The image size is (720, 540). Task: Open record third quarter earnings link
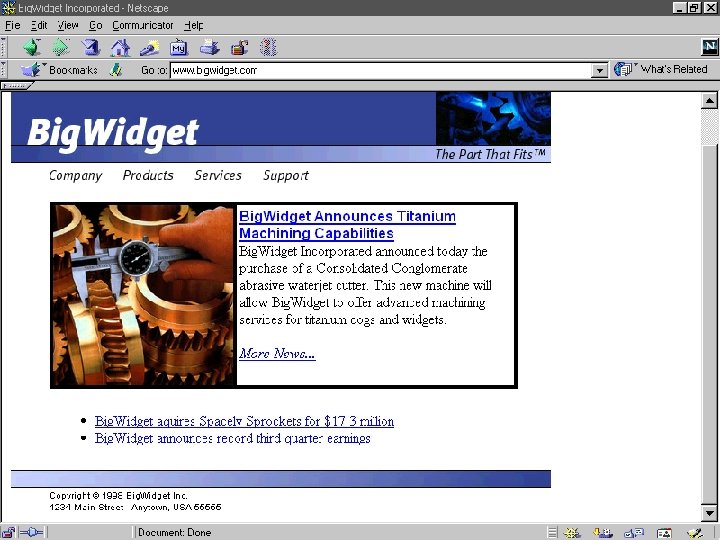click(x=232, y=438)
